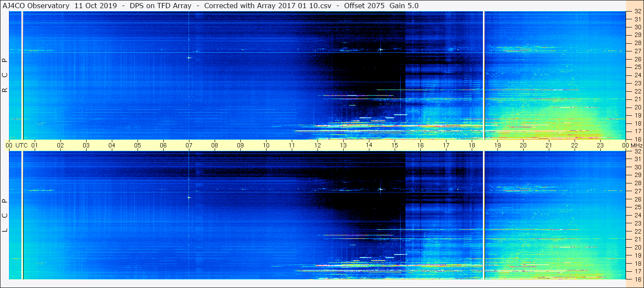This screenshot has width=644, height=288.
Task: Select the RCP panel label
Action: point(5,75)
